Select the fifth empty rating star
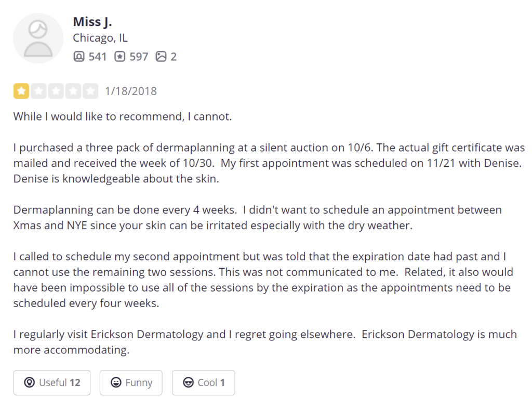532x397 pixels. 90,91
